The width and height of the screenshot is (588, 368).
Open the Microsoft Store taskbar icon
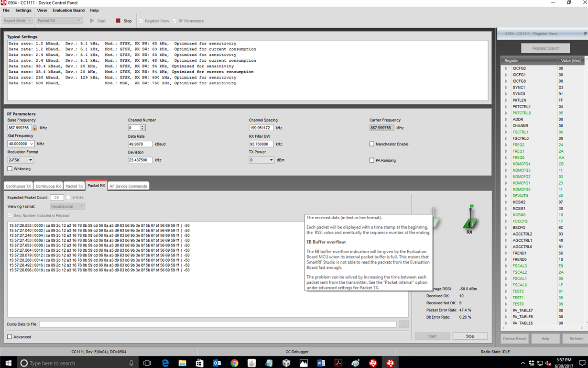pos(199,363)
